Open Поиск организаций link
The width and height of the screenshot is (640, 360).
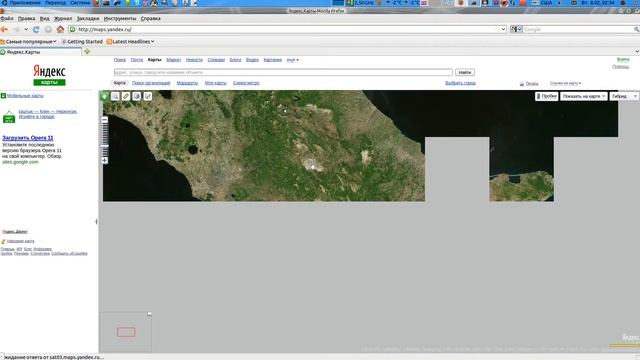coord(151,83)
